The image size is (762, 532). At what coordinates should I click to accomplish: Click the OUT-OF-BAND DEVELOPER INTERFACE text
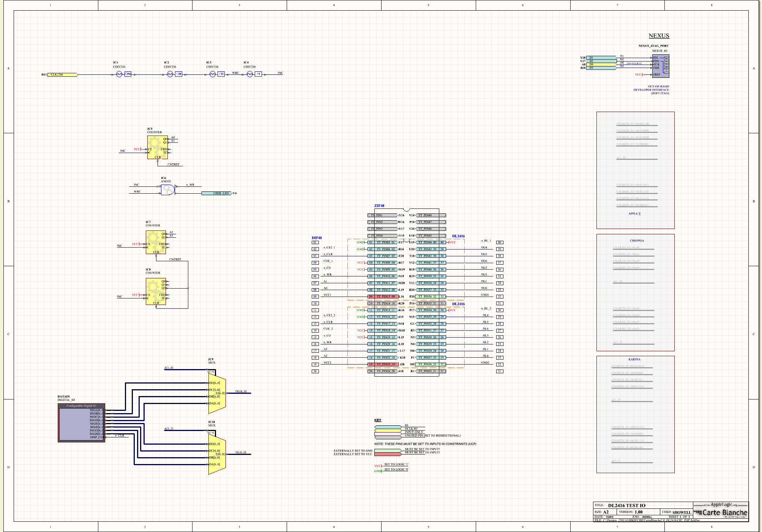click(x=651, y=90)
